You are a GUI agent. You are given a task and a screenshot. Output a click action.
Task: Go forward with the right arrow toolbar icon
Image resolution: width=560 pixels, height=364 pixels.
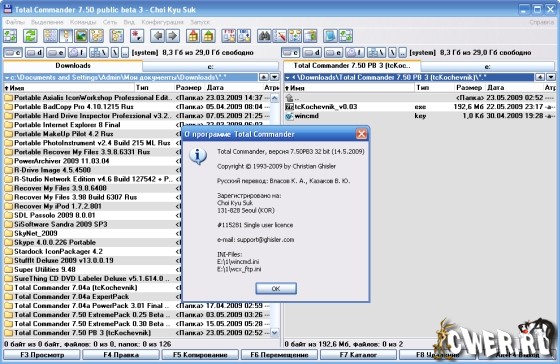click(x=172, y=36)
